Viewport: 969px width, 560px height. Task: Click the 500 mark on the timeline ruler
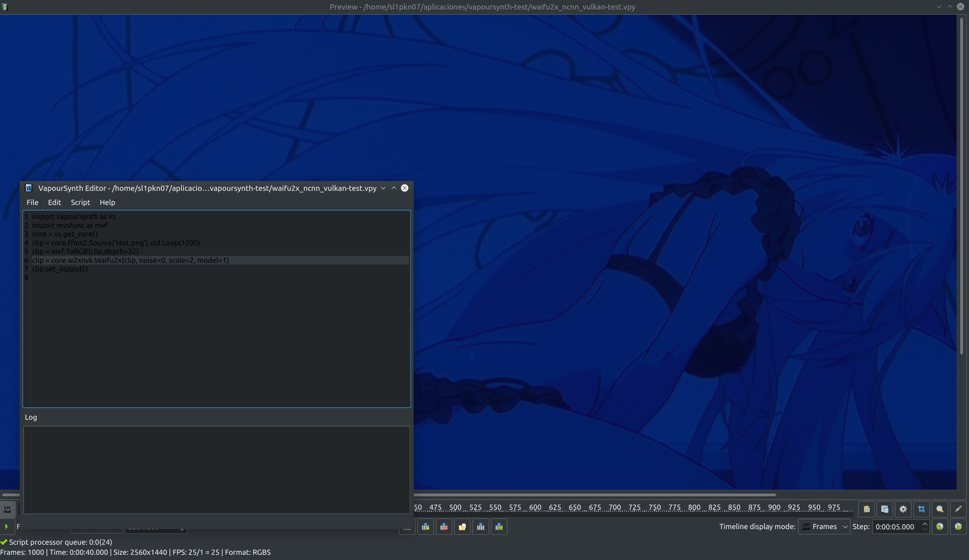click(456, 507)
